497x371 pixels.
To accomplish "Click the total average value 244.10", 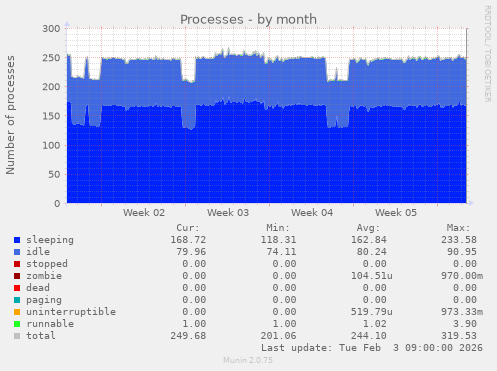I will [x=369, y=336].
